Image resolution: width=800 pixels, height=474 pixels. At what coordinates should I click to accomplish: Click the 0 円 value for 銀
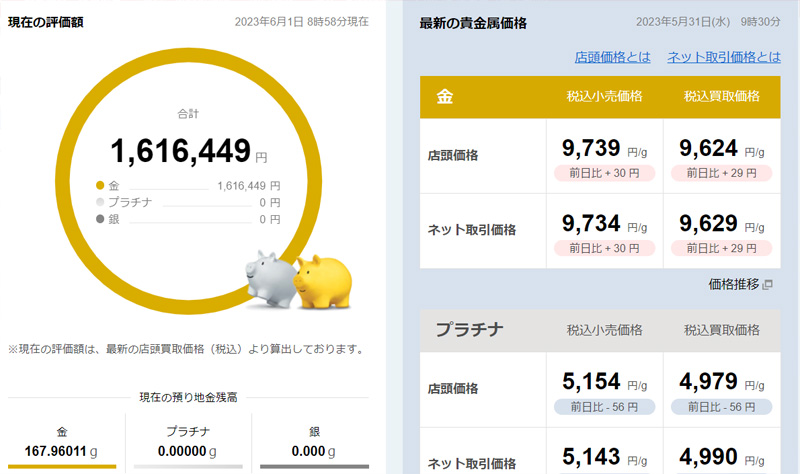(x=269, y=219)
